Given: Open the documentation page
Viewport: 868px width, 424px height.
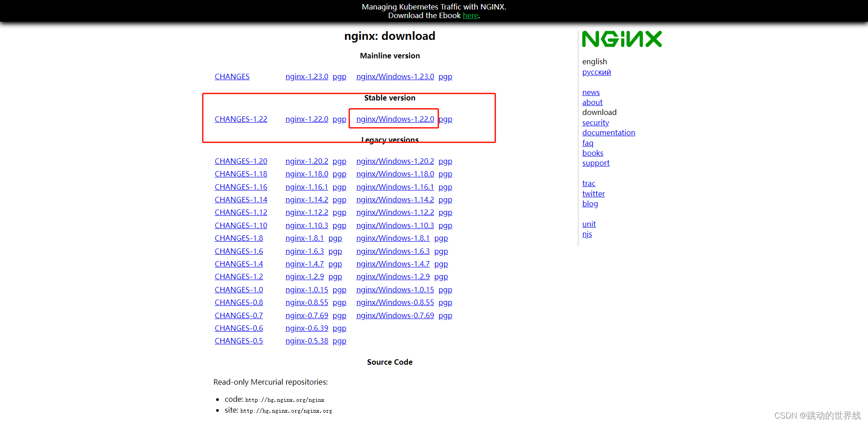Looking at the screenshot, I should click(609, 133).
